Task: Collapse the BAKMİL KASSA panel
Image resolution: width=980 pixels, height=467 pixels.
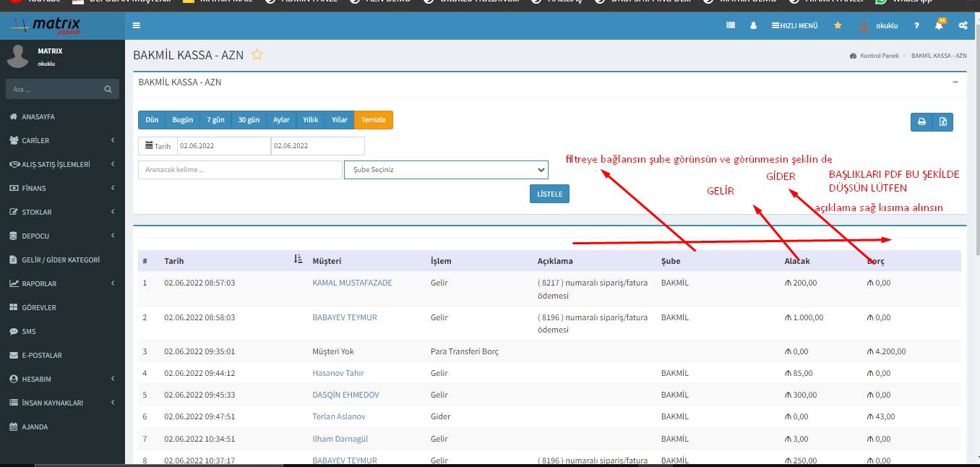Action: tap(955, 82)
